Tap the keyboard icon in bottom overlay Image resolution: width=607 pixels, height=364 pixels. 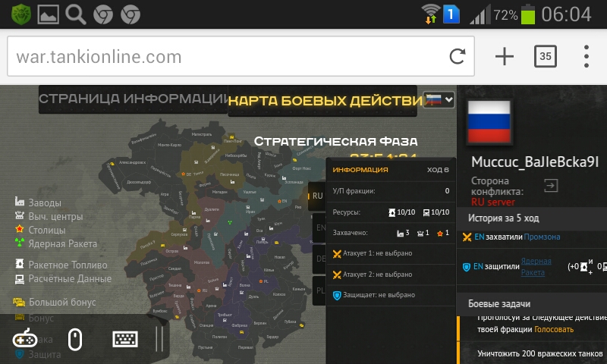point(125,339)
